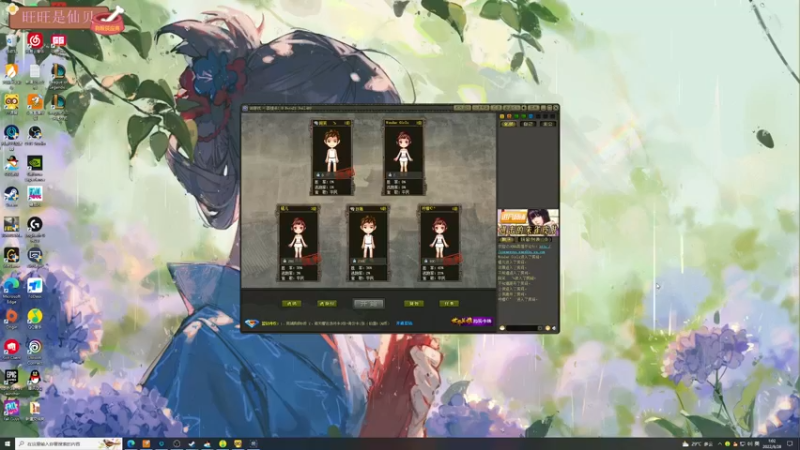Click the game window title icon
Image resolution: width=800 pixels, height=450 pixels.
(x=245, y=108)
